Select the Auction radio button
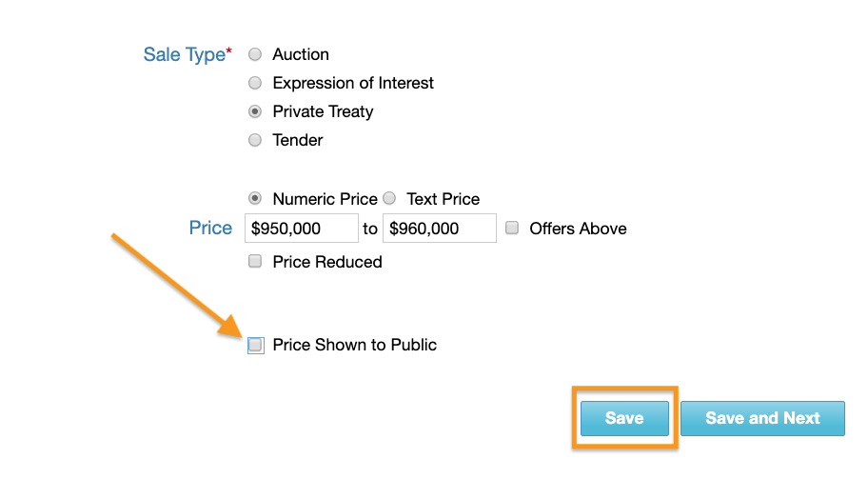The image size is (868, 479). [255, 55]
